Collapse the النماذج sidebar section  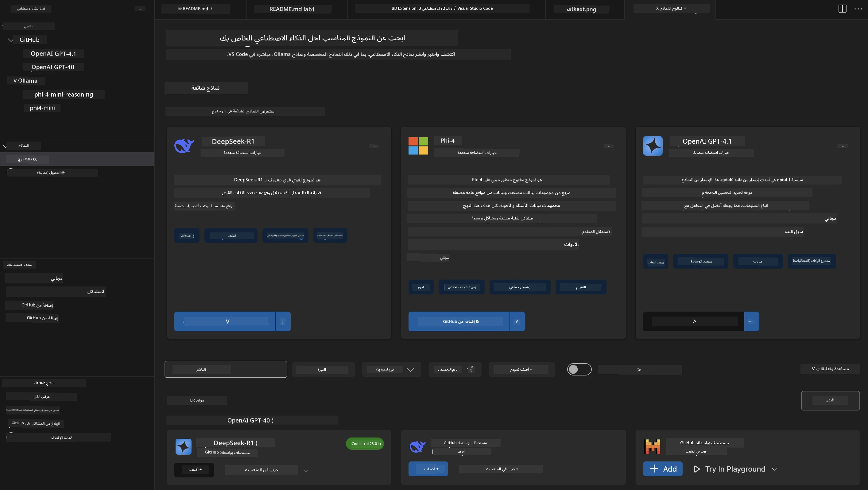pos(4,146)
